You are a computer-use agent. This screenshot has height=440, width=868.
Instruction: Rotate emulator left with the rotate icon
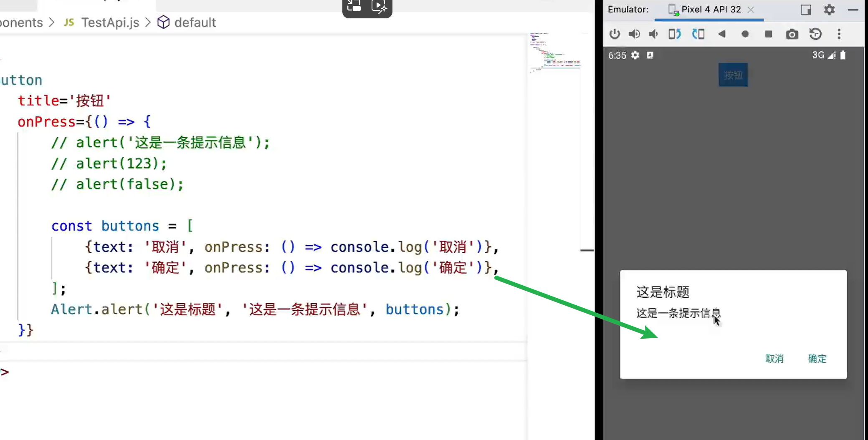[675, 34]
